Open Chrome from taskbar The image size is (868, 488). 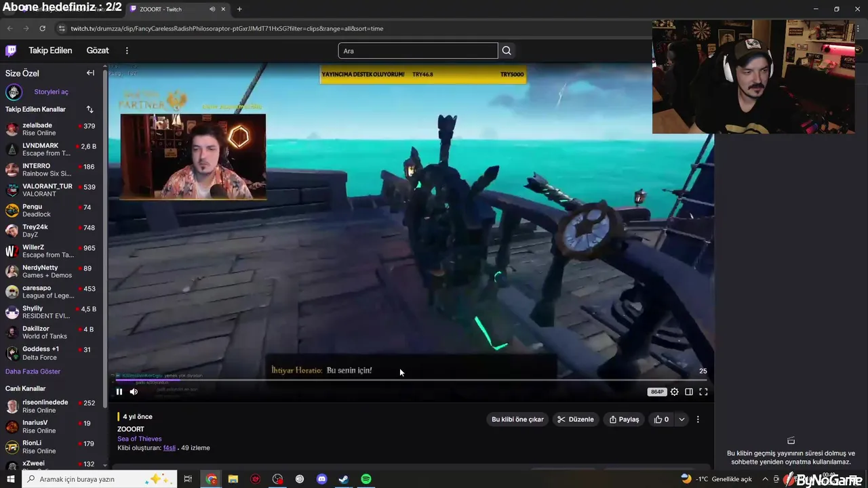point(212,479)
